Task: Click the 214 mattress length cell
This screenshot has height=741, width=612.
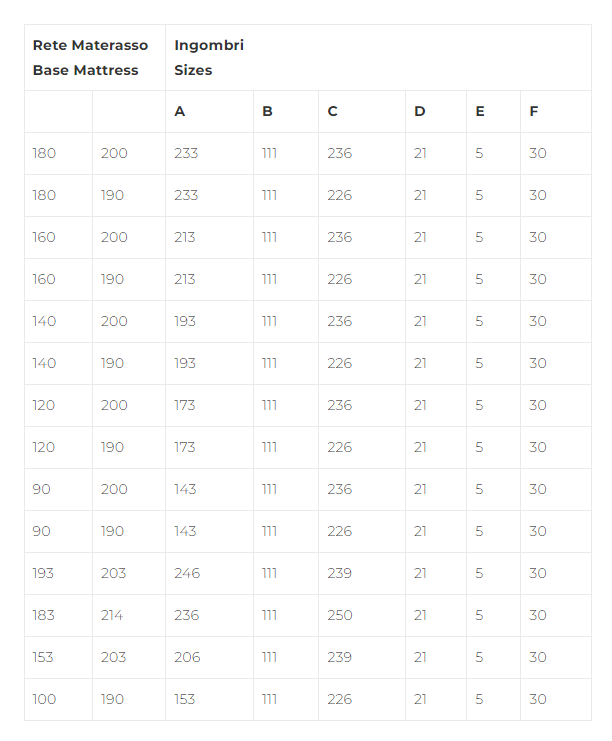Action: (x=112, y=615)
